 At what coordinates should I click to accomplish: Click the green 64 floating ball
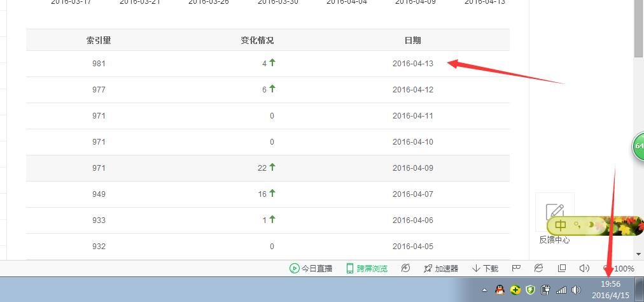pyautogui.click(x=638, y=146)
